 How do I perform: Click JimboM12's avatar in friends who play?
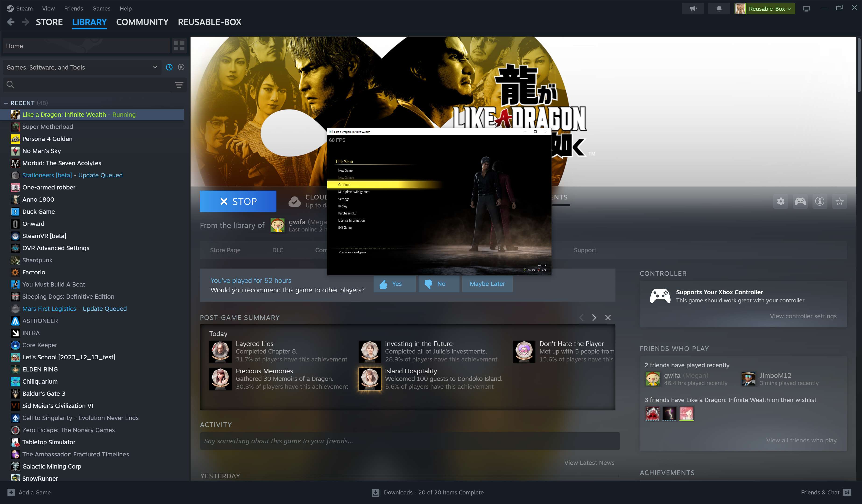(x=748, y=379)
